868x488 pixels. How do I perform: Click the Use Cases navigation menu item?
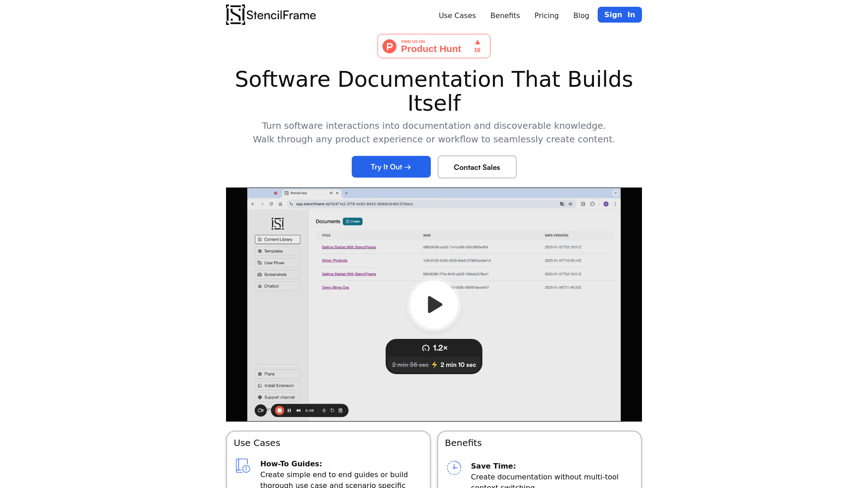point(457,15)
